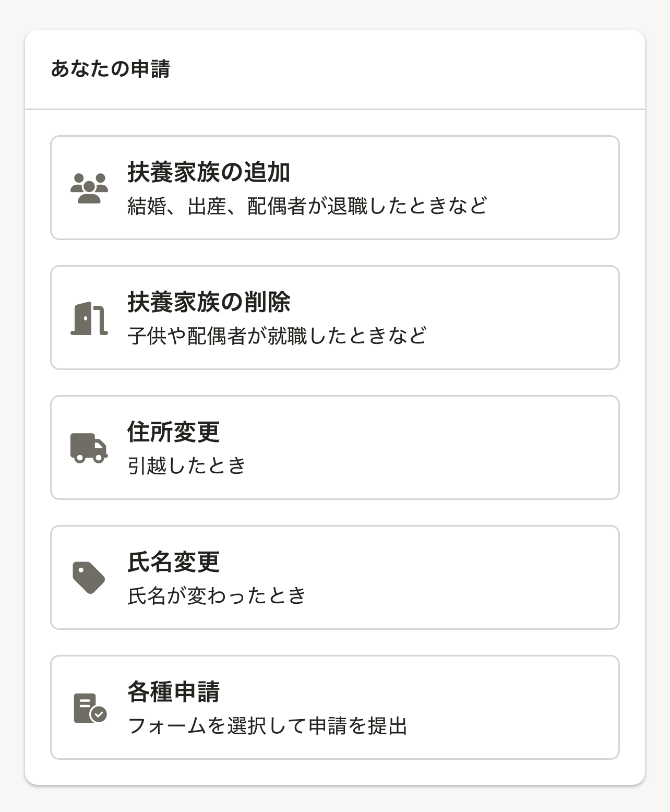Click the 結婚、出産、配偶者が退職したときなど description
This screenshot has width=670, height=812.
tap(307, 206)
